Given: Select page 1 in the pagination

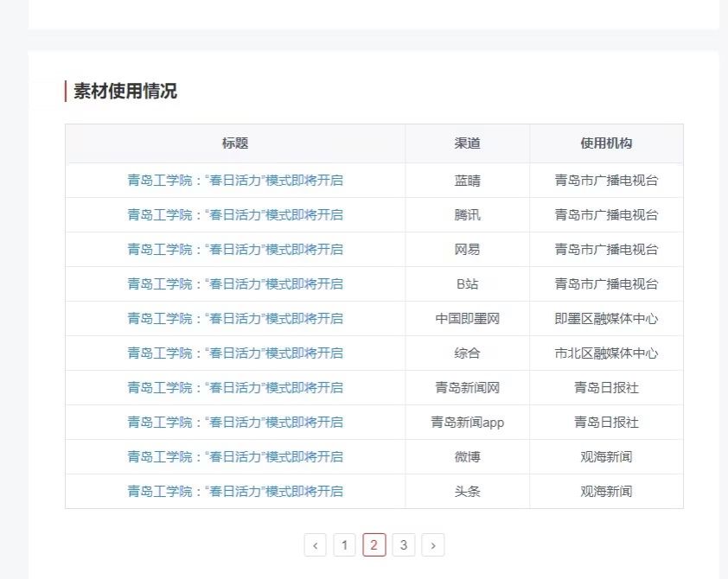Looking at the screenshot, I should coord(344,545).
